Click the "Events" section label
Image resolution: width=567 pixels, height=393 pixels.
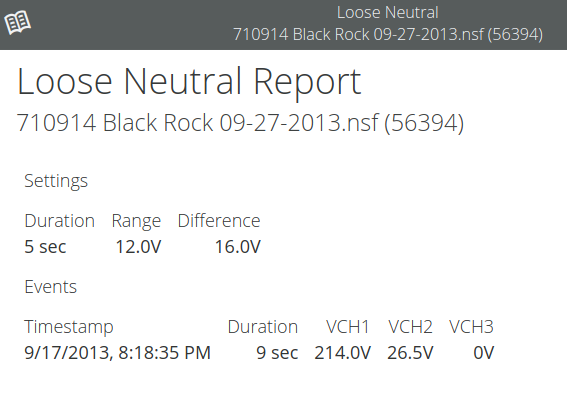tap(51, 287)
